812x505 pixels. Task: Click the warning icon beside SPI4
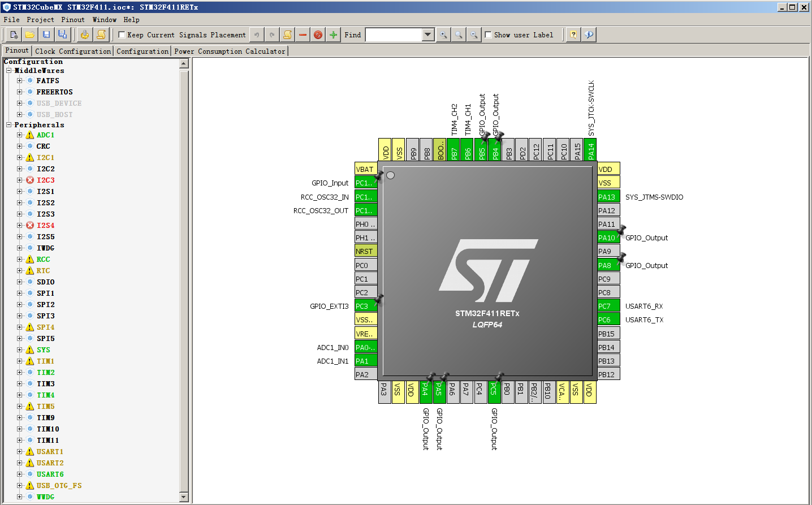pos(30,327)
